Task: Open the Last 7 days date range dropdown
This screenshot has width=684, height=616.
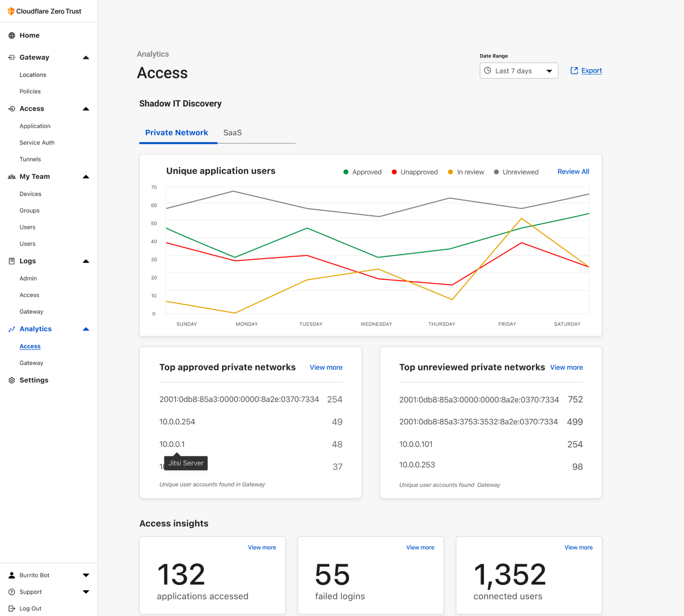Action: coord(518,71)
